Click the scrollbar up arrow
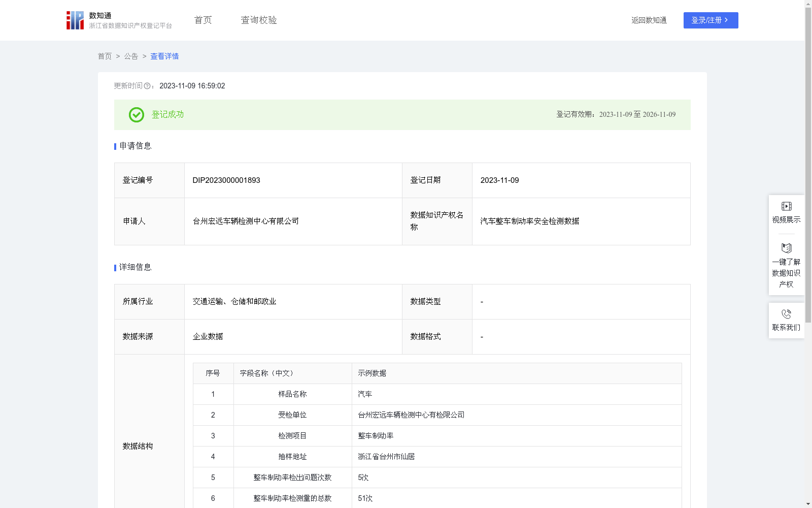The width and height of the screenshot is (812, 508). (808, 4)
